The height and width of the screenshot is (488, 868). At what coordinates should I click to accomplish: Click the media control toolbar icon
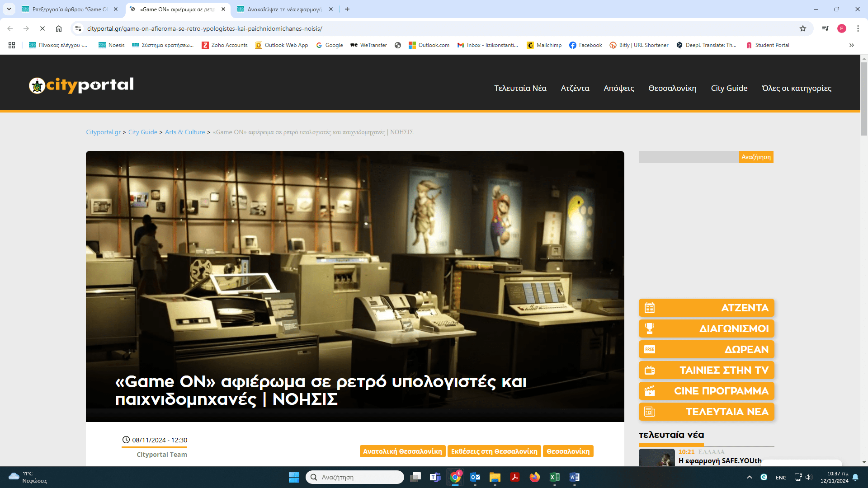click(x=826, y=28)
